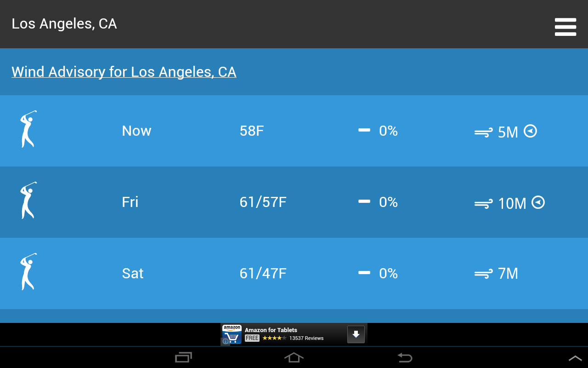Click the ad download arrow button
The height and width of the screenshot is (368, 588).
356,334
